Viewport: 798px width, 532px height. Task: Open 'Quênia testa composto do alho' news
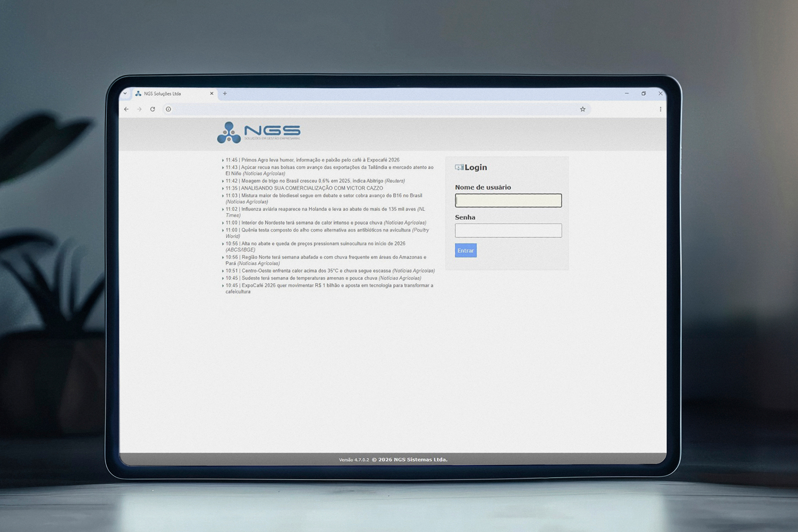tap(327, 233)
